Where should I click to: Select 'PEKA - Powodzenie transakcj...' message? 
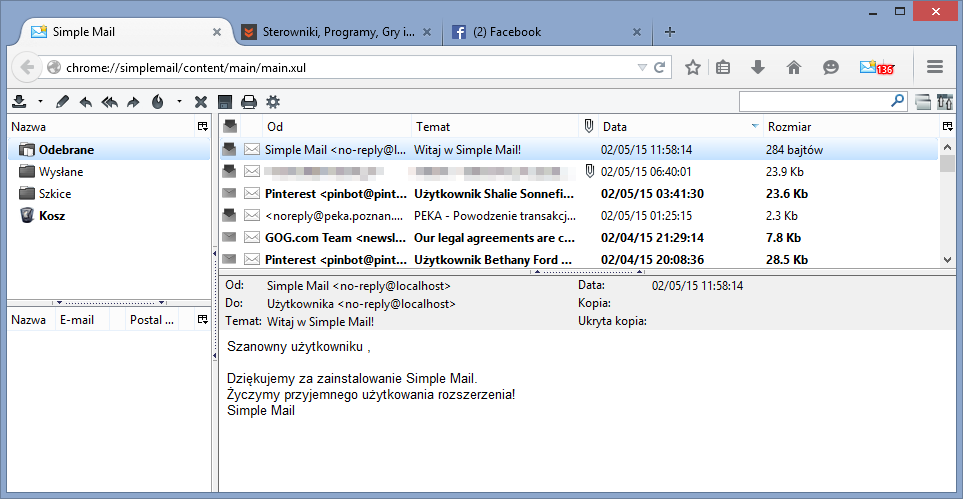tap(495, 216)
